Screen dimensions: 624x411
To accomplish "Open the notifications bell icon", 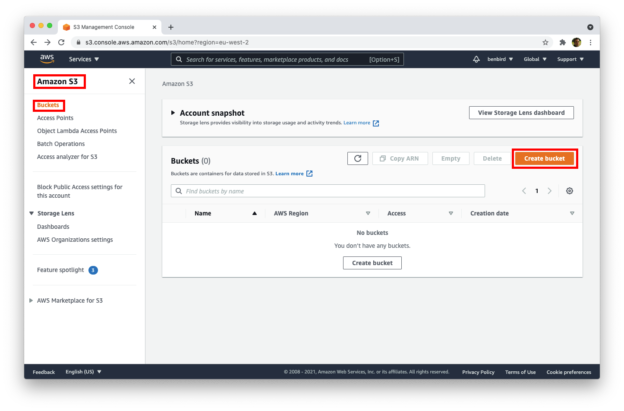I will 476,59.
